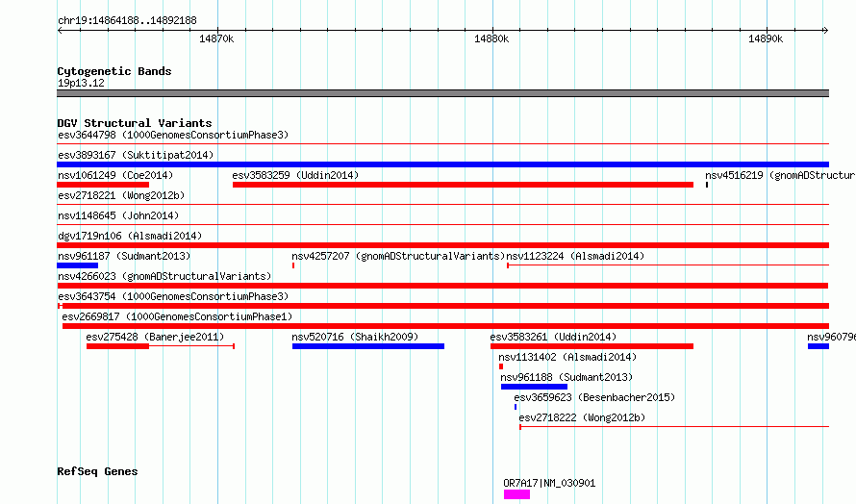The width and height of the screenshot is (856, 504).
Task: Open the DGV Structural Variants track title
Action: [135, 123]
